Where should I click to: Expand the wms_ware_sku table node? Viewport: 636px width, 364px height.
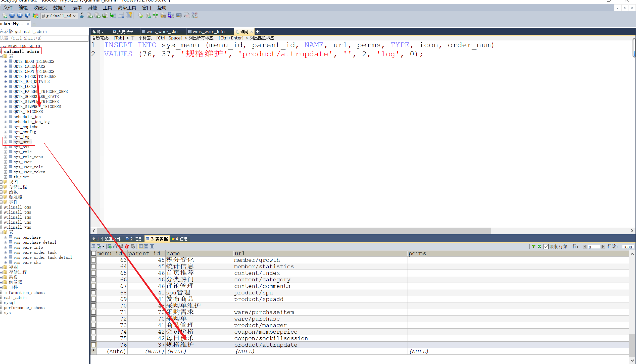click(x=6, y=262)
